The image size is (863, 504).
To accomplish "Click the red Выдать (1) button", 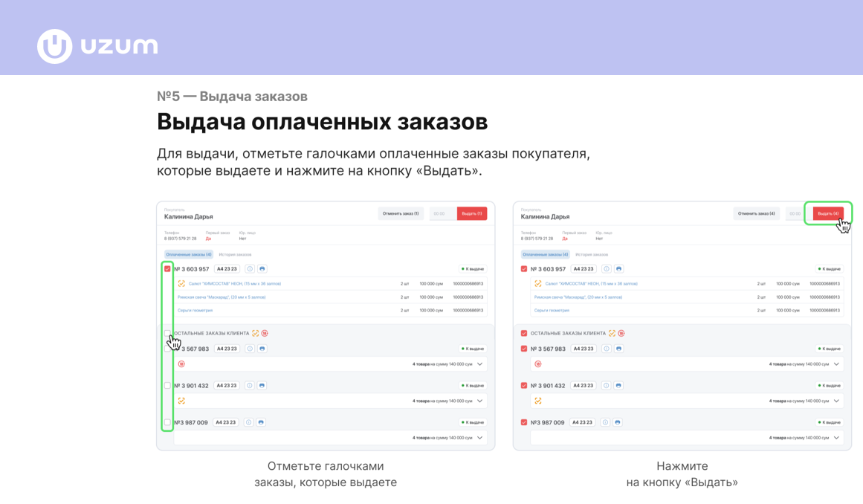I will [x=472, y=213].
